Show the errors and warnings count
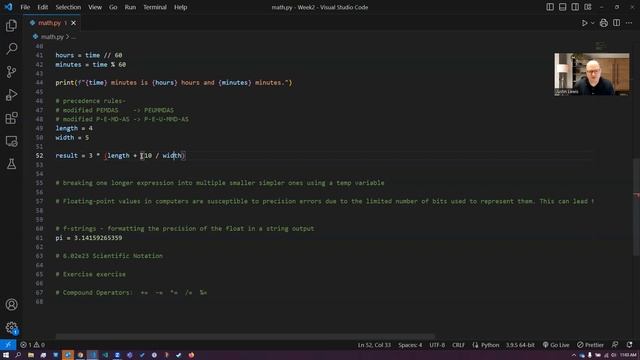Image resolution: width=640 pixels, height=360 pixels. pyautogui.click(x=32, y=345)
